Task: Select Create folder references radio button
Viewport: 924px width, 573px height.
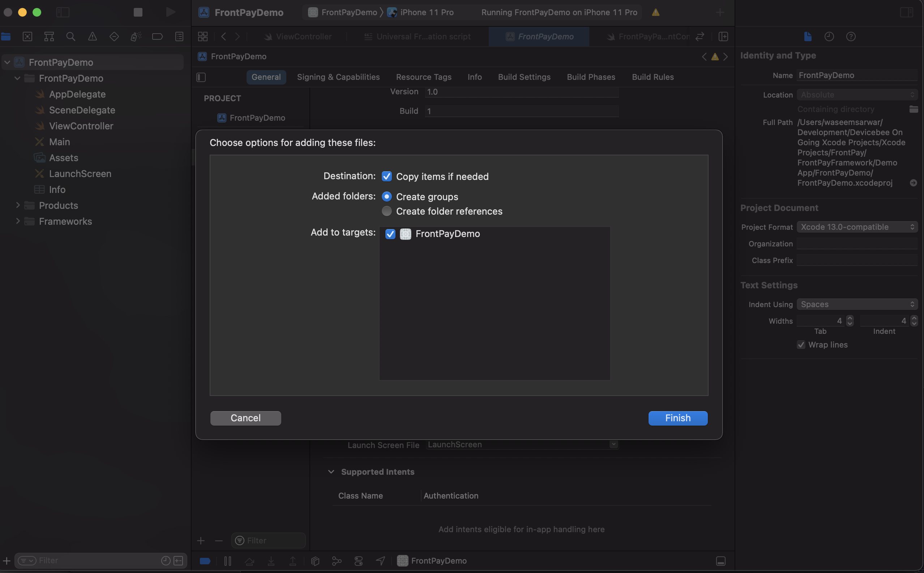Action: point(386,211)
